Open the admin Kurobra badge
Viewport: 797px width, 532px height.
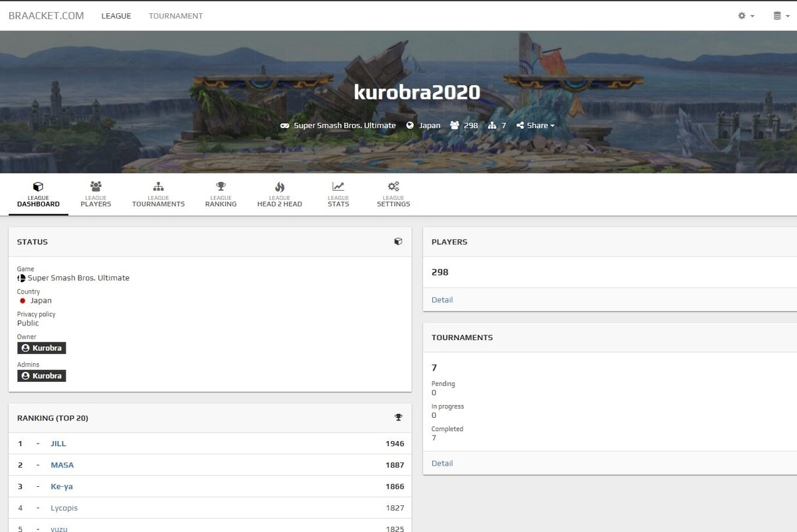tap(41, 376)
